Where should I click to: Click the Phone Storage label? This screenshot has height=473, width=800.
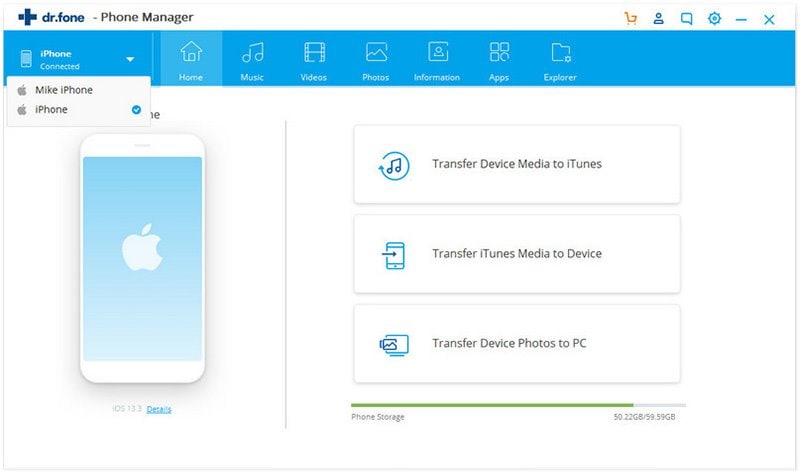(x=378, y=417)
